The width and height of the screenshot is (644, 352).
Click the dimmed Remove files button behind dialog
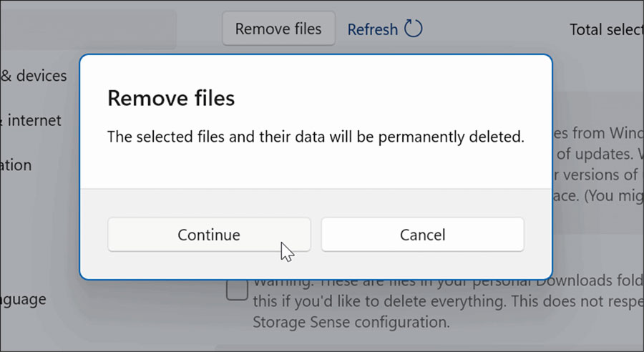click(x=278, y=29)
